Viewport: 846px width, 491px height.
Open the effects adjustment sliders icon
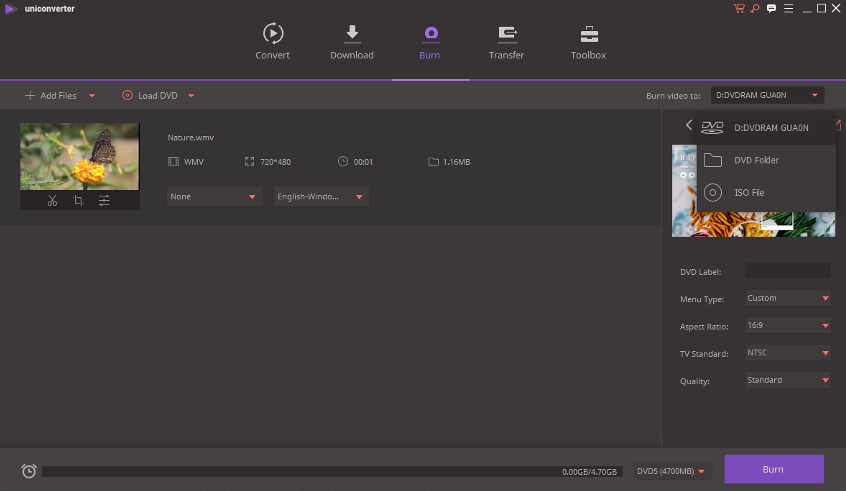[104, 201]
